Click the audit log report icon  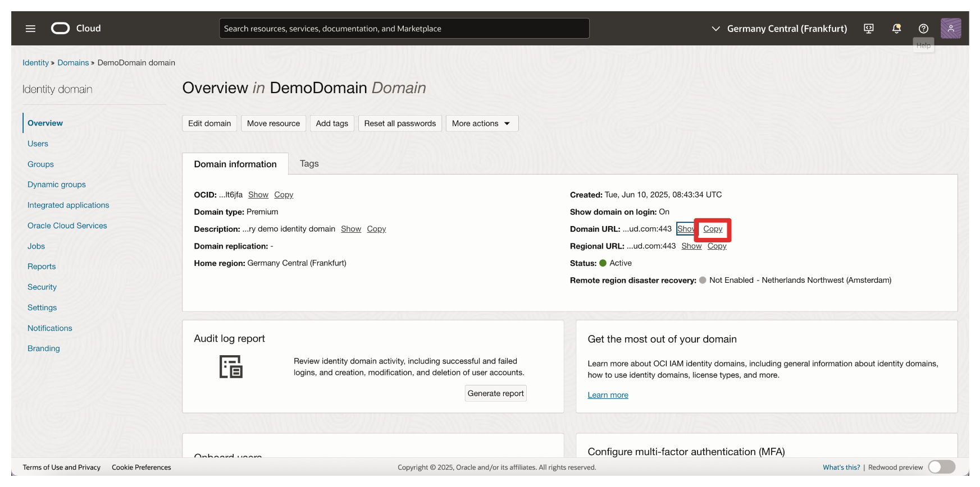[x=231, y=367]
